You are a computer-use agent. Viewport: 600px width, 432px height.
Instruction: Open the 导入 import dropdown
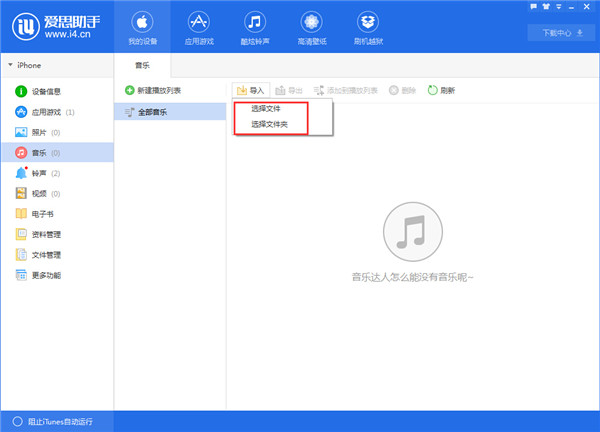[251, 90]
